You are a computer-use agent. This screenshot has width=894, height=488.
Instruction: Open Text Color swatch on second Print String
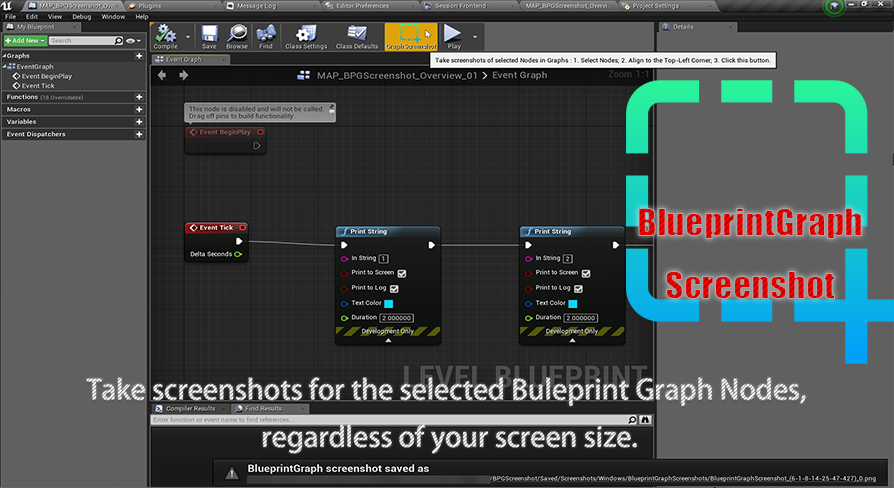pos(573,304)
